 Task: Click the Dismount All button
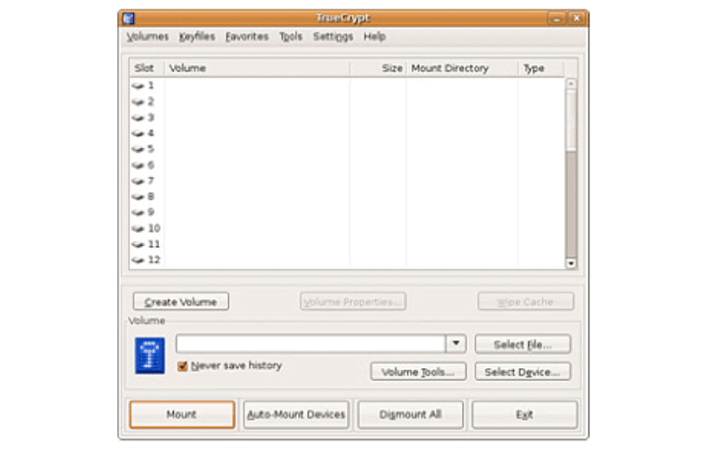[411, 415]
